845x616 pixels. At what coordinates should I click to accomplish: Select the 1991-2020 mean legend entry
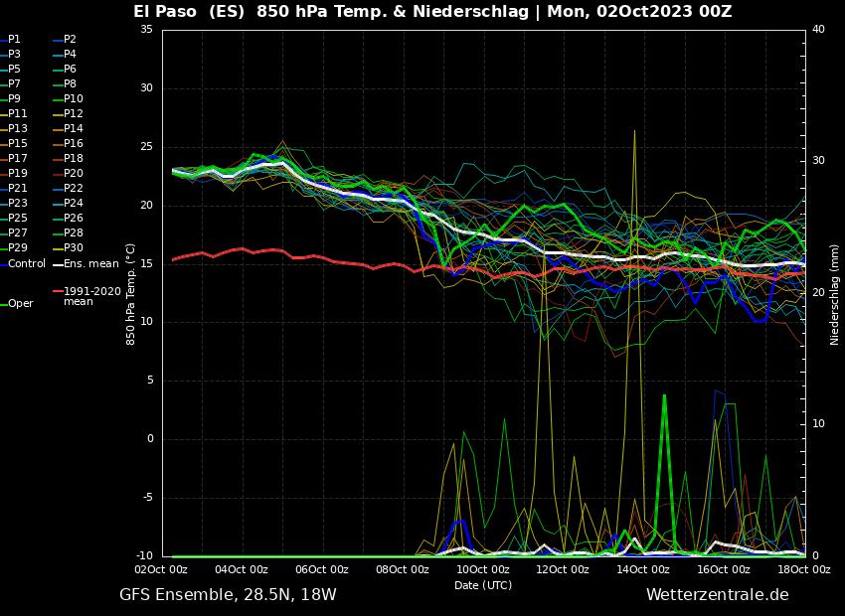(x=91, y=296)
